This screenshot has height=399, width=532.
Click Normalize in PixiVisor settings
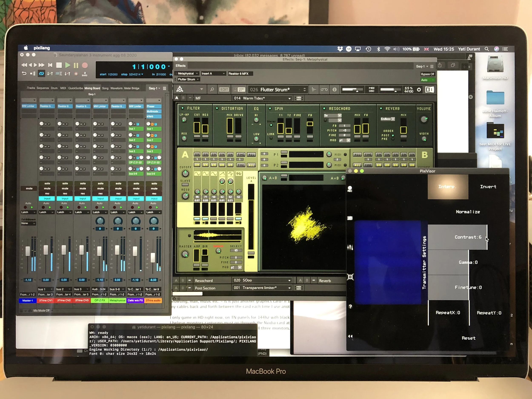468,212
